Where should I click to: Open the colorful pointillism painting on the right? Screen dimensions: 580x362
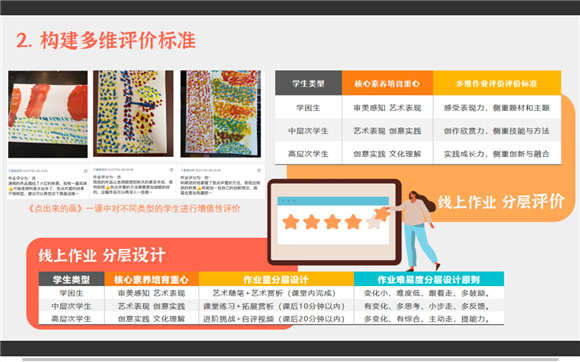(x=220, y=114)
